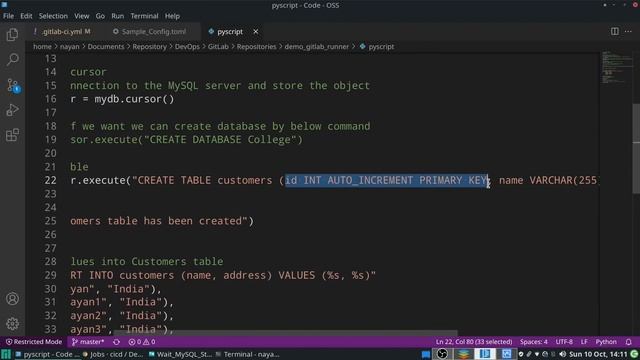Open the Terminal menu
The height and width of the screenshot is (360, 640).
(x=144, y=16)
